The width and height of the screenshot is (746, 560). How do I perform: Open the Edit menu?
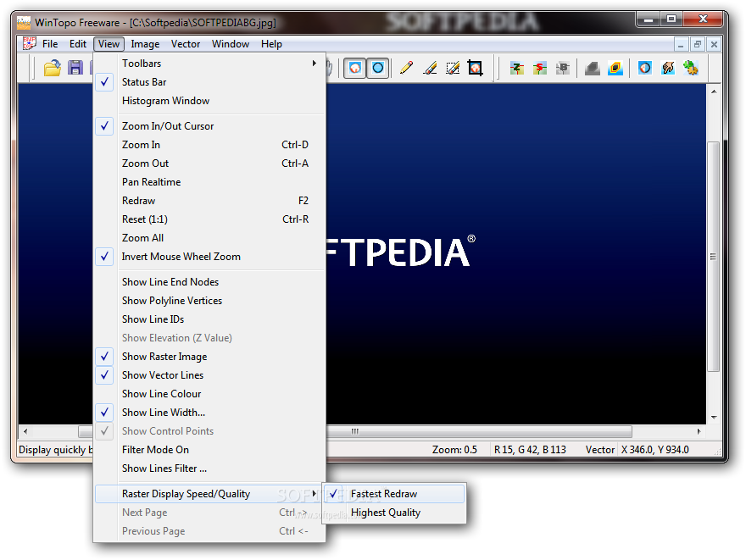(x=77, y=44)
